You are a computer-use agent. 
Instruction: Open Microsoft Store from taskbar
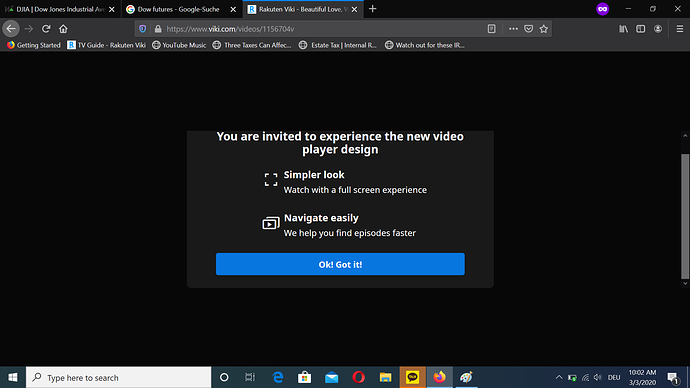coord(305,377)
